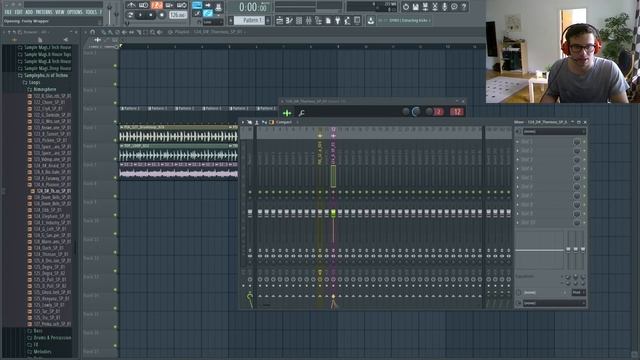Collapse the Samplephonics of Techno folder
Screen dimensions: 640x360
click(44, 76)
